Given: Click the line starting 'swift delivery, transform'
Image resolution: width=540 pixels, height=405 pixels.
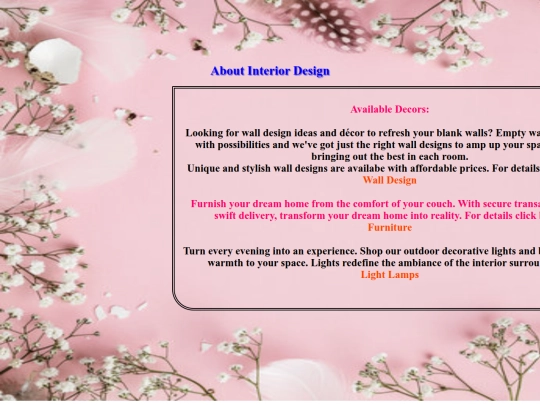Looking at the screenshot, I should pos(377,216).
